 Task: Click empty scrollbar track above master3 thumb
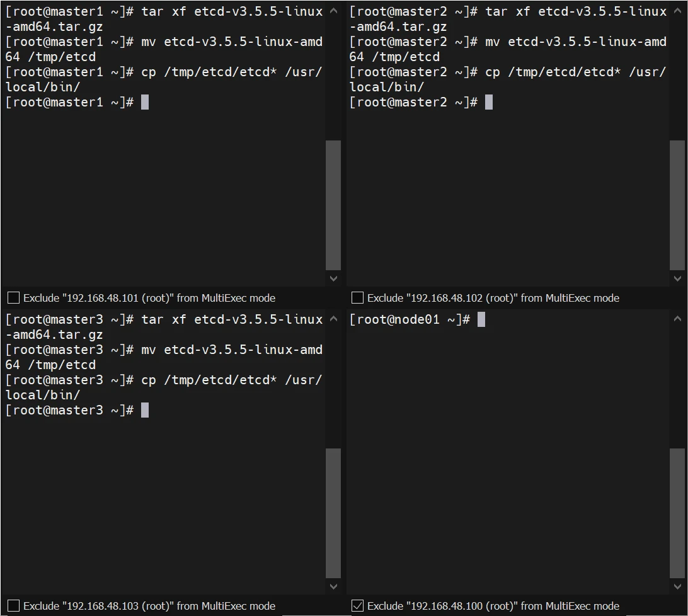[x=333, y=378]
